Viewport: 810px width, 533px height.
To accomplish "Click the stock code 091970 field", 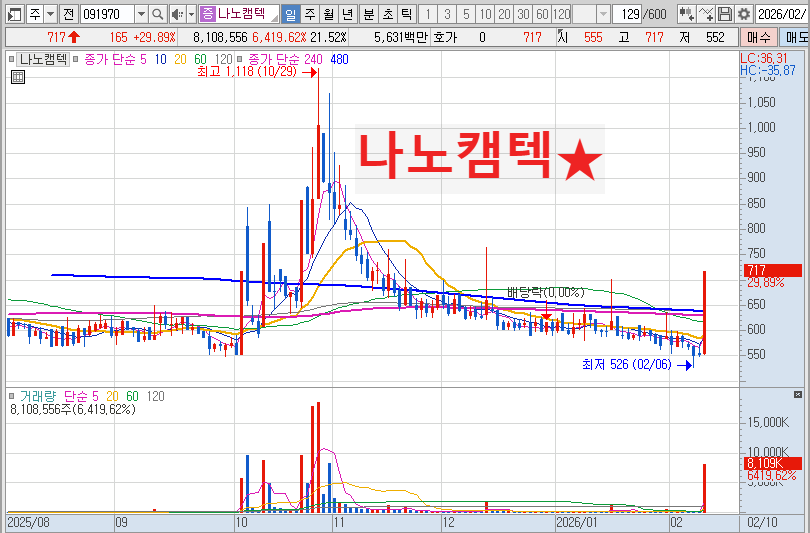I will (107, 14).
